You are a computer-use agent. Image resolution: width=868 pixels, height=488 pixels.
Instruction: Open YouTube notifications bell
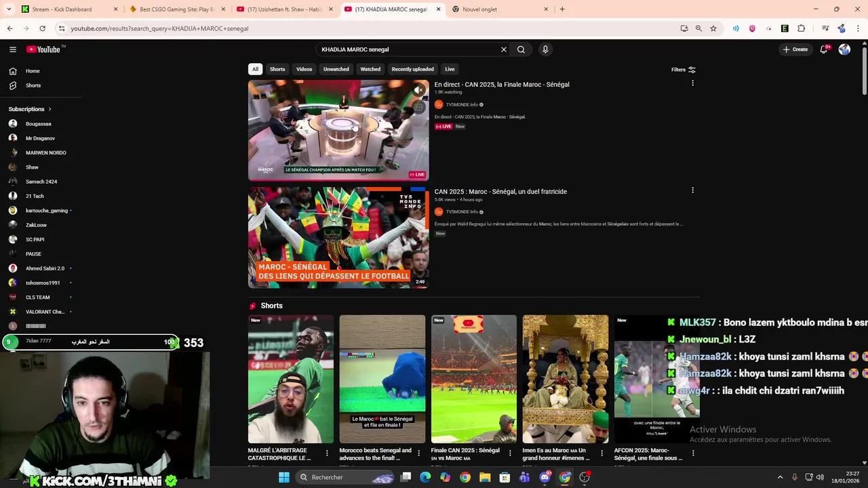coord(823,49)
